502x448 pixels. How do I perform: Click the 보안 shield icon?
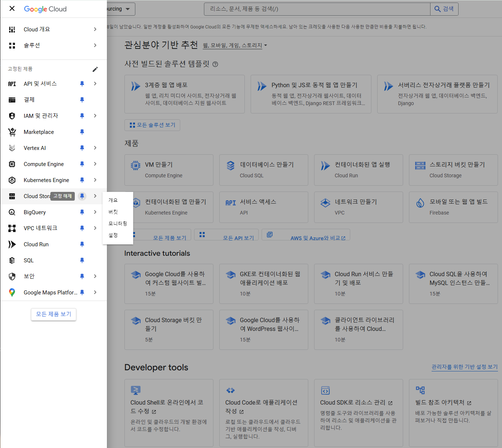pos(12,277)
